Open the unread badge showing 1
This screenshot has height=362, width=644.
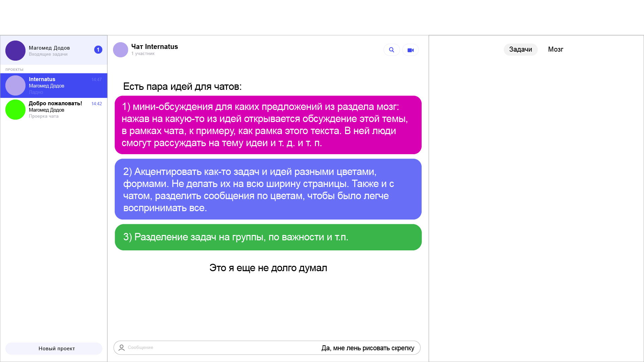[x=98, y=50]
